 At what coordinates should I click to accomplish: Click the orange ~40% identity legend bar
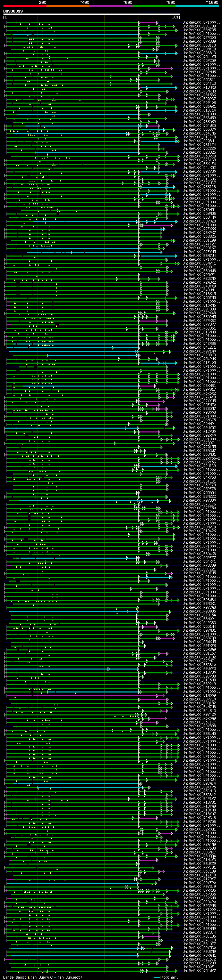coord(68,6)
